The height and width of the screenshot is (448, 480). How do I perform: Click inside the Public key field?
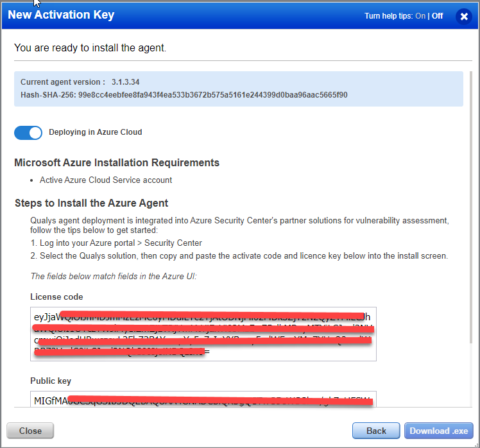point(203,399)
